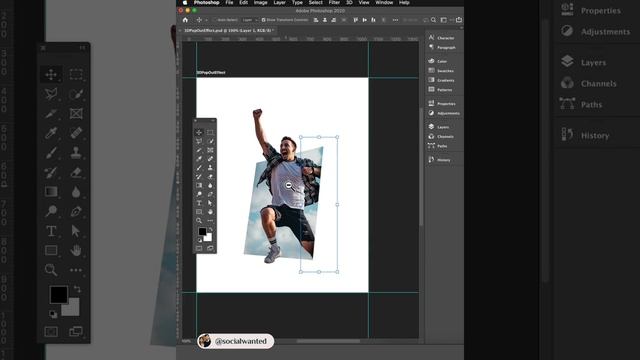Viewport: 640px width, 360px height.
Task: Select Hand tool in small floating toolbar
Action: click(x=210, y=212)
